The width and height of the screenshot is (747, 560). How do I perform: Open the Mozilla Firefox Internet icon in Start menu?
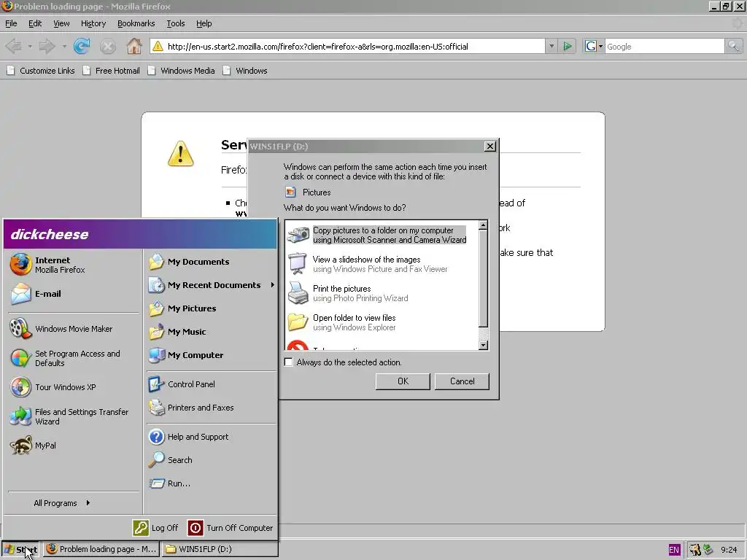tap(20, 265)
